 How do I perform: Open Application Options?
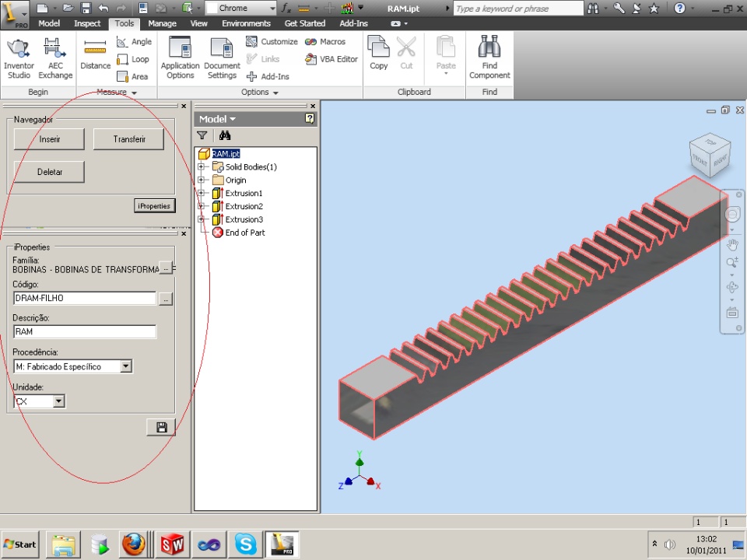(180, 58)
